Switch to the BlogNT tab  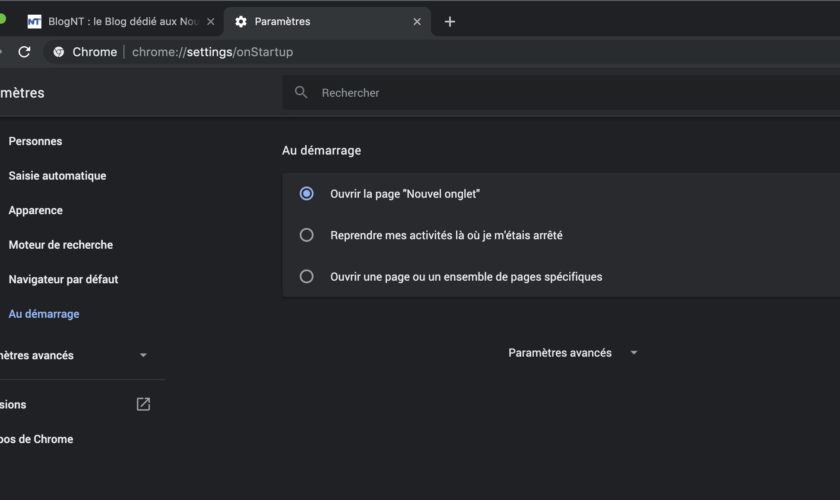(120, 21)
